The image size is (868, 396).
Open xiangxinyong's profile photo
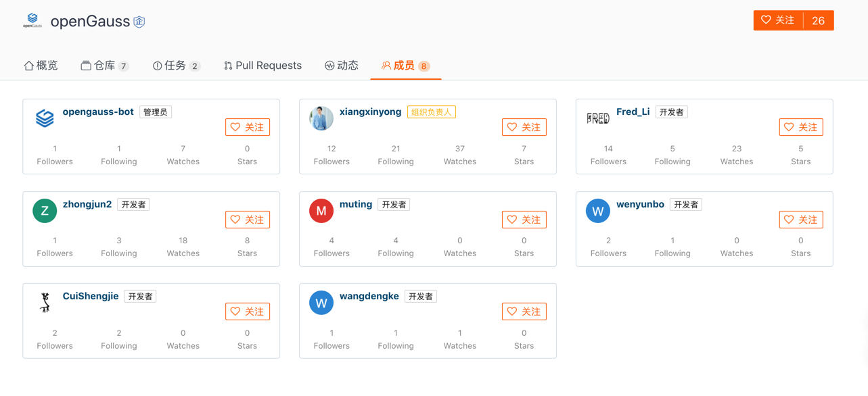tap(321, 118)
